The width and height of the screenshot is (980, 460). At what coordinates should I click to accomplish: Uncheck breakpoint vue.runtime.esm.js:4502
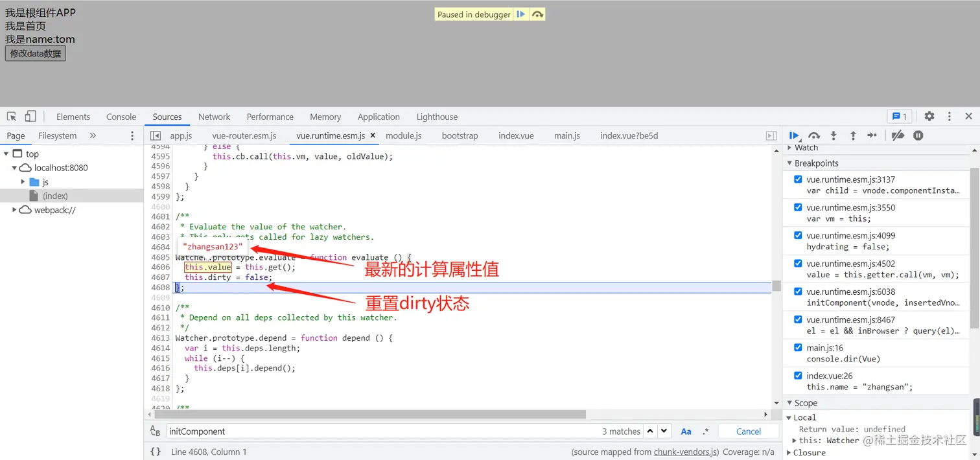798,264
